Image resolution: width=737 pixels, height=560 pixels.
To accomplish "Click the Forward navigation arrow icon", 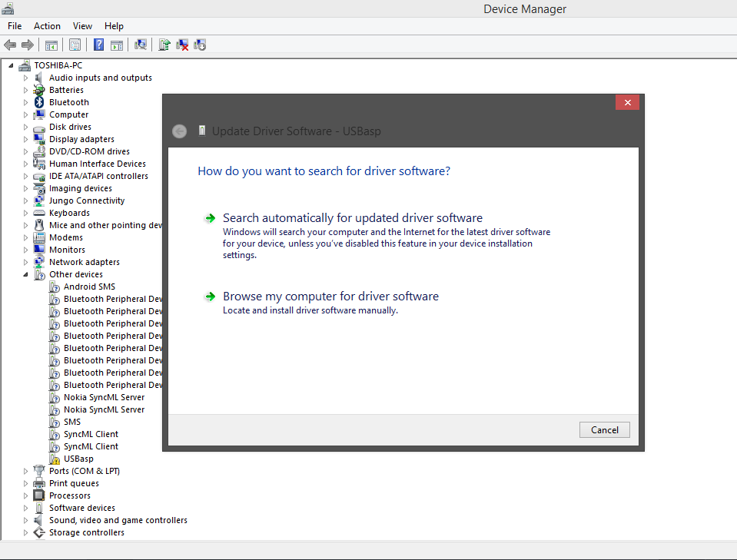I will click(x=28, y=45).
